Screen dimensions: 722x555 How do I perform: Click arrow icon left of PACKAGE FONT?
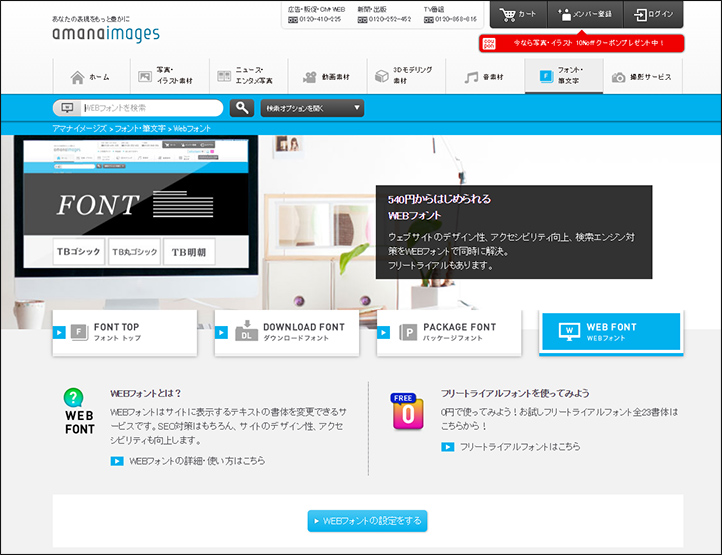pyautogui.click(x=383, y=332)
